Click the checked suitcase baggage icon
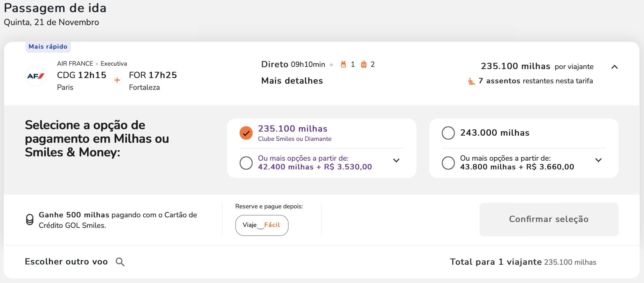Image resolution: width=644 pixels, height=283 pixels. (x=364, y=64)
